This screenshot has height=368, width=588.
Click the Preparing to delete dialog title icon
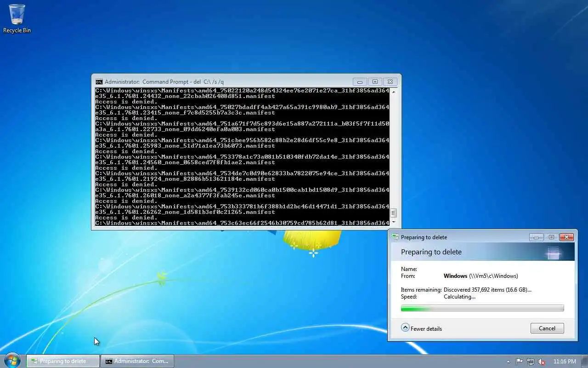coord(395,237)
